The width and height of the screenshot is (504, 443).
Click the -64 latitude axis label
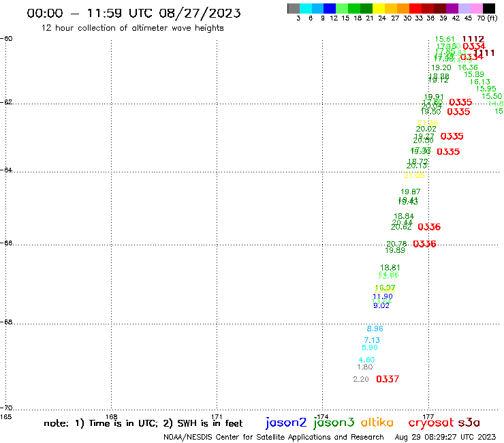pos(6,170)
